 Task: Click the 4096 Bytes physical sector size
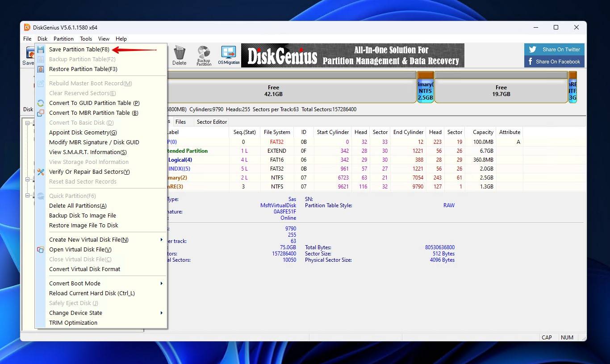point(442,260)
